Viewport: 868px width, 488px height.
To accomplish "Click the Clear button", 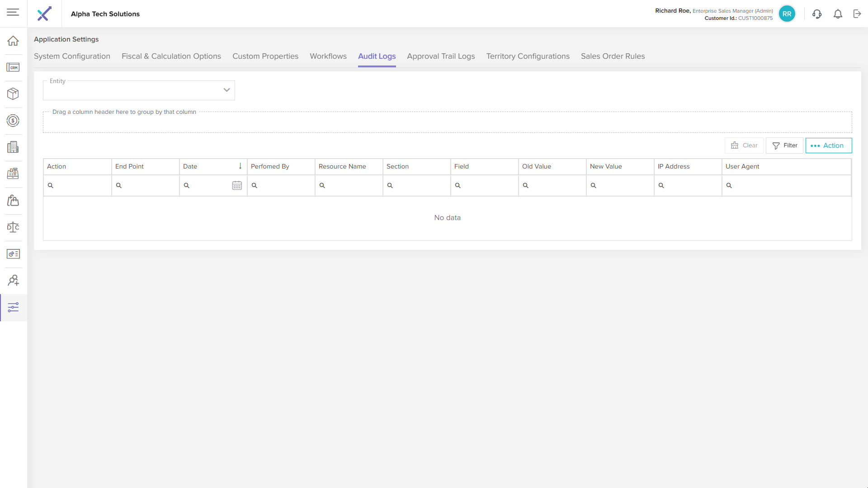I will click(x=744, y=145).
